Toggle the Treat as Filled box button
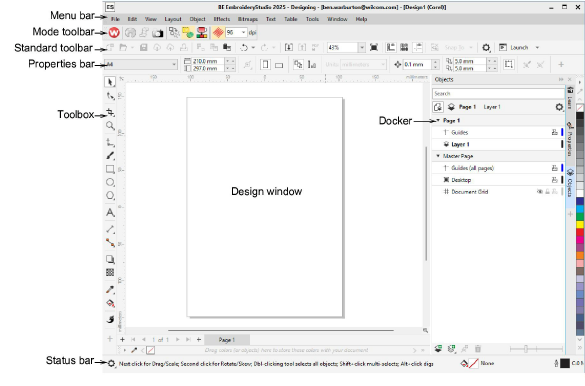Screen dimensions: 585x386 coord(509,65)
